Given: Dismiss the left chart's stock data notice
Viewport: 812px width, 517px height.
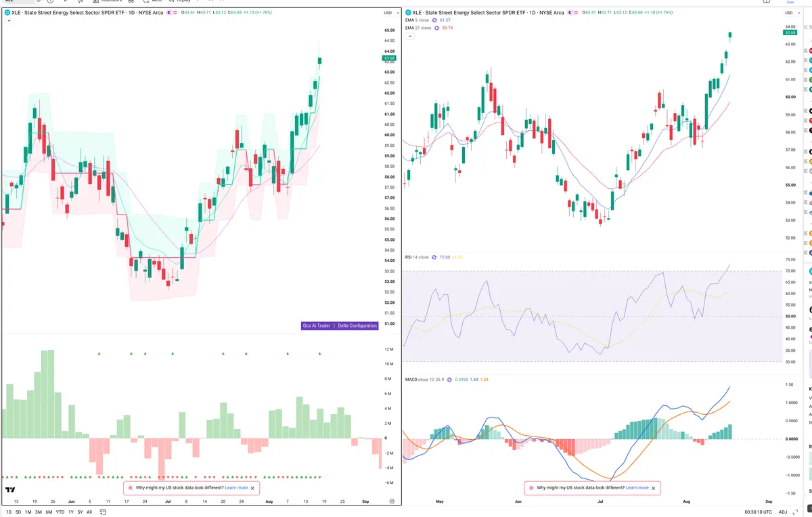Looking at the screenshot, I should tap(253, 487).
